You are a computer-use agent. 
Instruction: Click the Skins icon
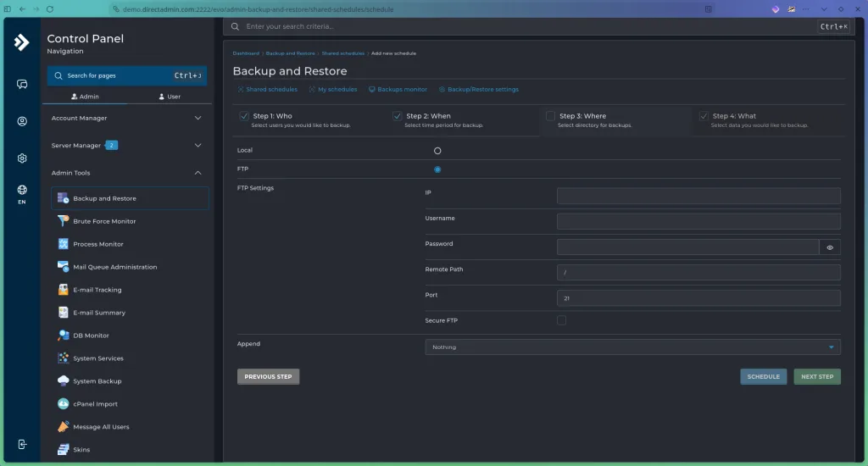pyautogui.click(x=63, y=449)
